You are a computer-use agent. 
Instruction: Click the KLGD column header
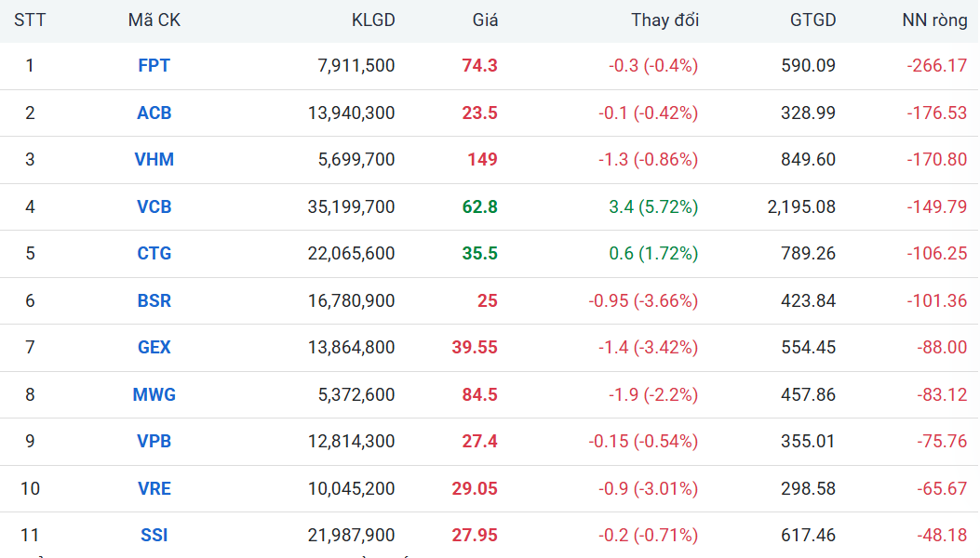(373, 20)
